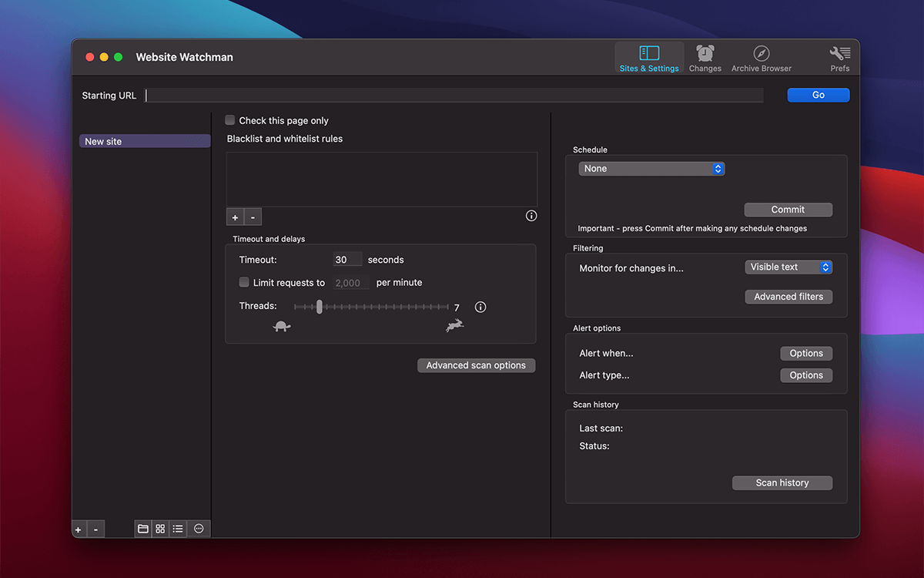
Task: Click the threads value '7'
Action: tap(457, 307)
